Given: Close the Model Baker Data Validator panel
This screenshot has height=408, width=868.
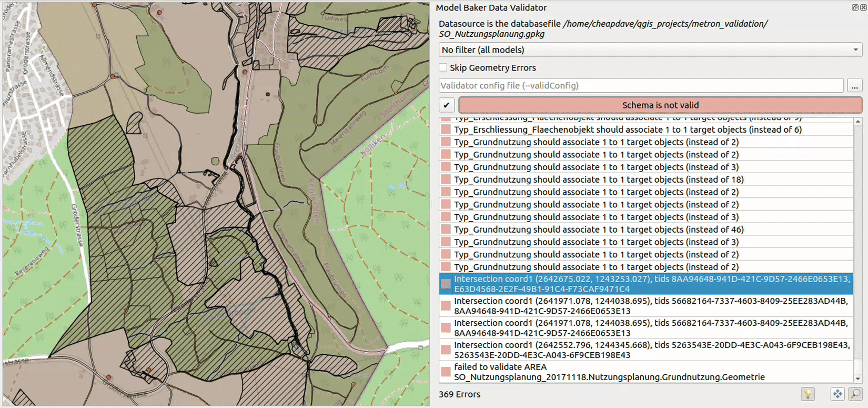Looking at the screenshot, I should pyautogui.click(x=863, y=7).
